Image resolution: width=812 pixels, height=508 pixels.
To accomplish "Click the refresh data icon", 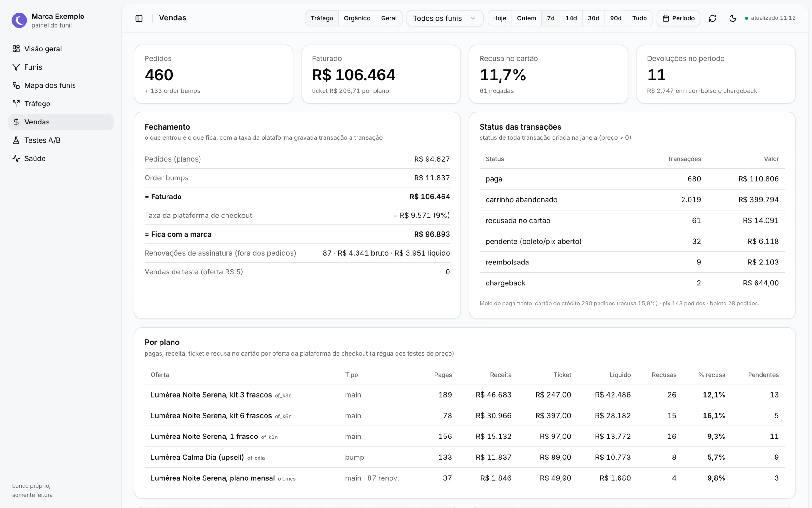I will point(712,18).
